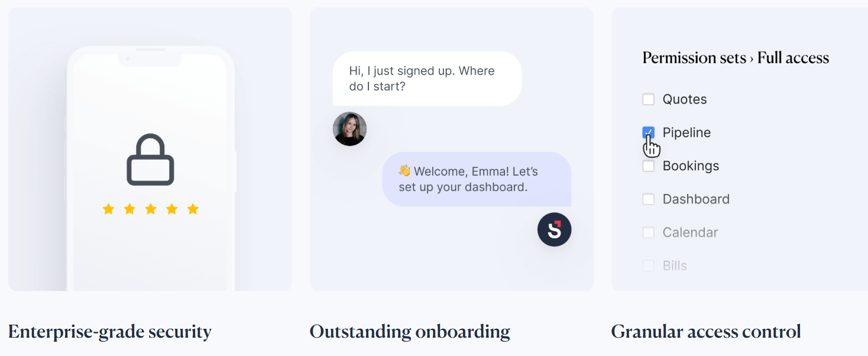Screen dimensions: 868x356
Task: Toggle the Calendar checkbox
Action: coord(649,232)
